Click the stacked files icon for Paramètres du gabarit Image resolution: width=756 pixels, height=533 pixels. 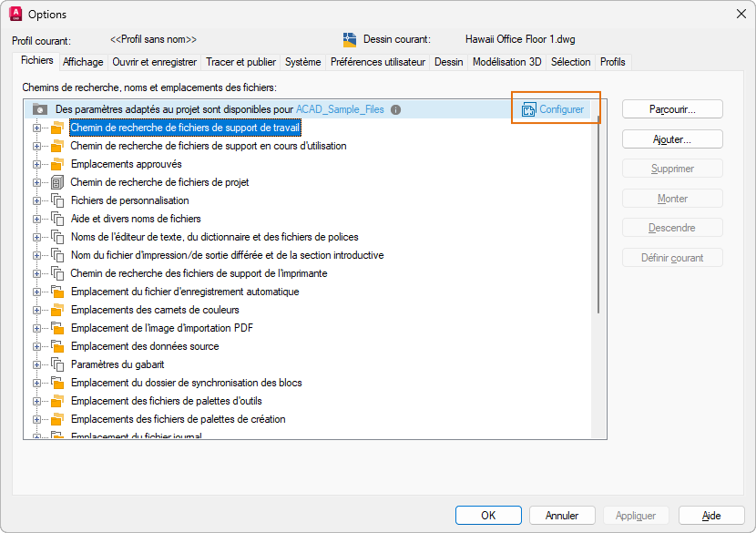[x=57, y=364]
